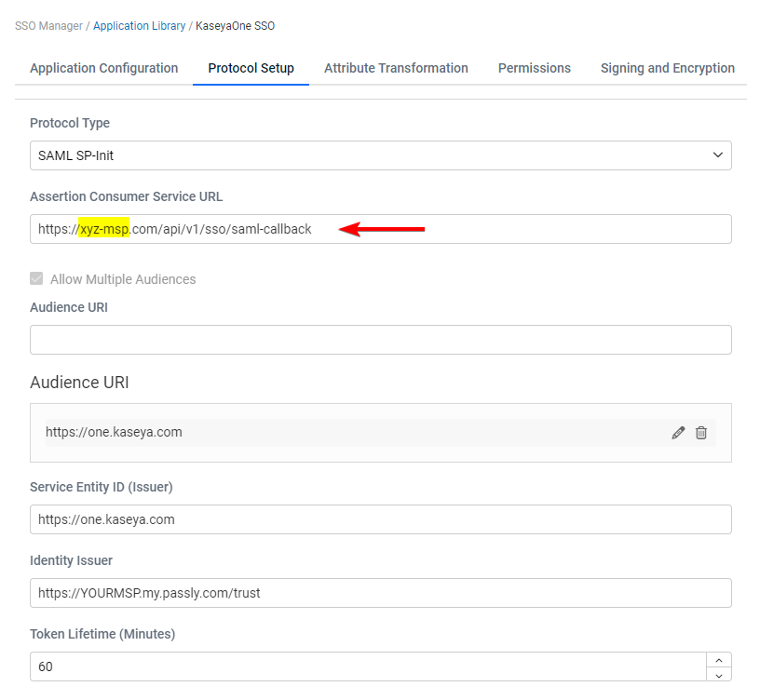Click the Protocol Type label

tap(70, 123)
